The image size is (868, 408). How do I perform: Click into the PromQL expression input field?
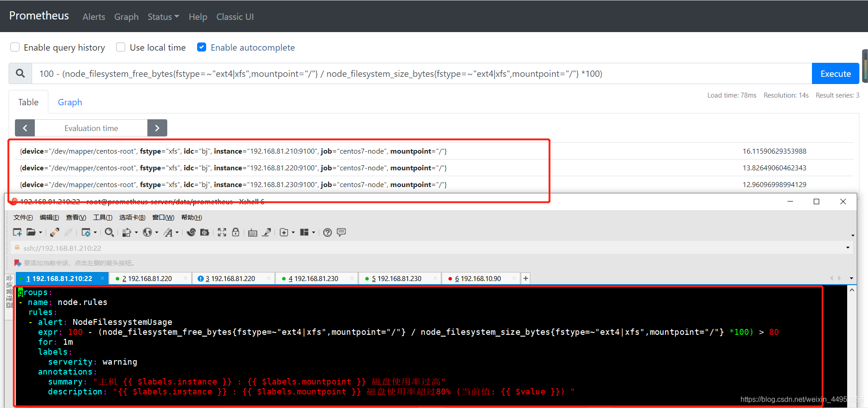(421, 73)
